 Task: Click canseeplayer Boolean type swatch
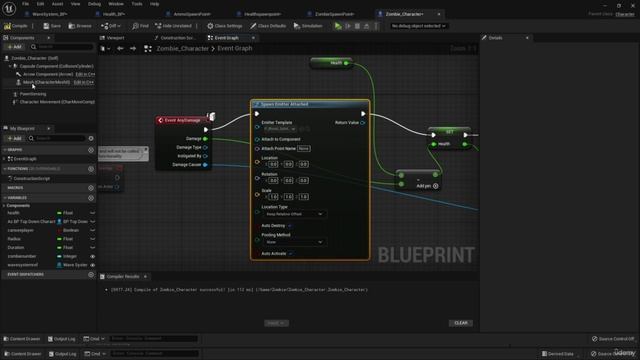click(59, 231)
